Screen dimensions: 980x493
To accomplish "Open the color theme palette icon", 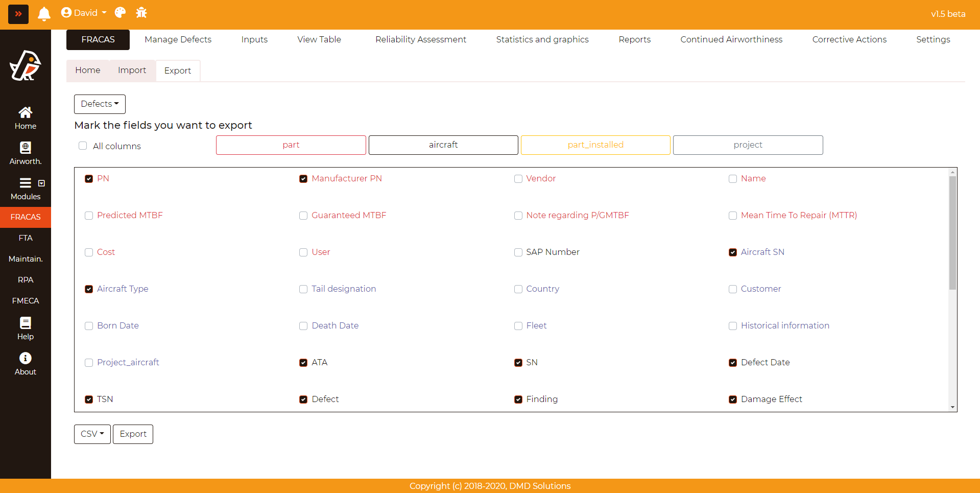I will tap(120, 13).
